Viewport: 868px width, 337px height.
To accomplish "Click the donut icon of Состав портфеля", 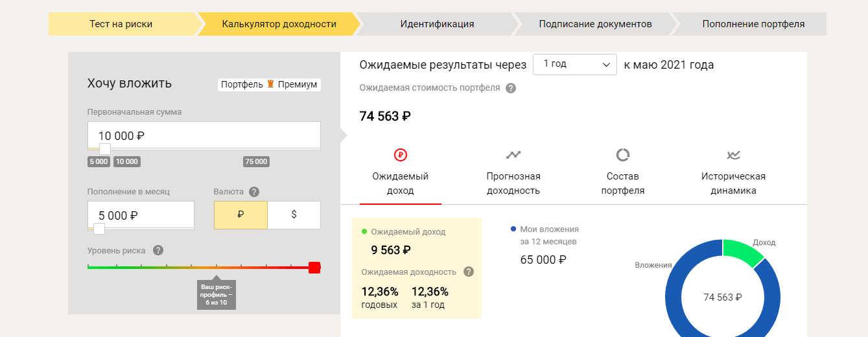I will tap(623, 155).
